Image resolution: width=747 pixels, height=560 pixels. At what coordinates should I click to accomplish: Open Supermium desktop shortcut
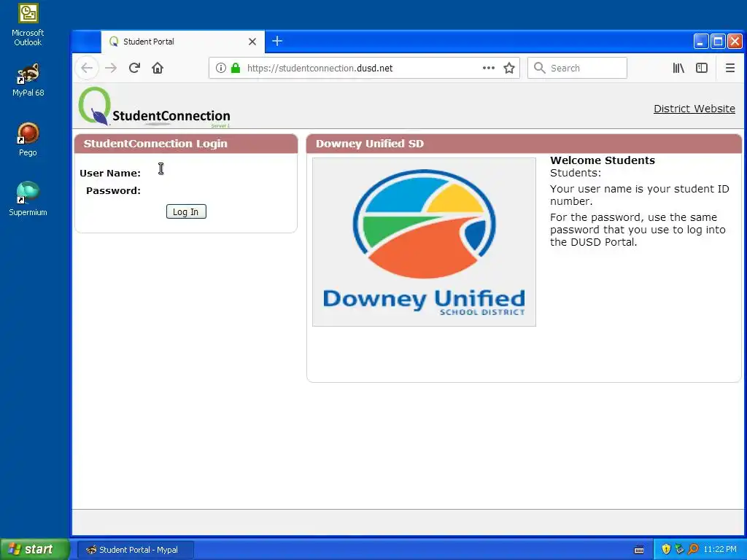(x=28, y=199)
